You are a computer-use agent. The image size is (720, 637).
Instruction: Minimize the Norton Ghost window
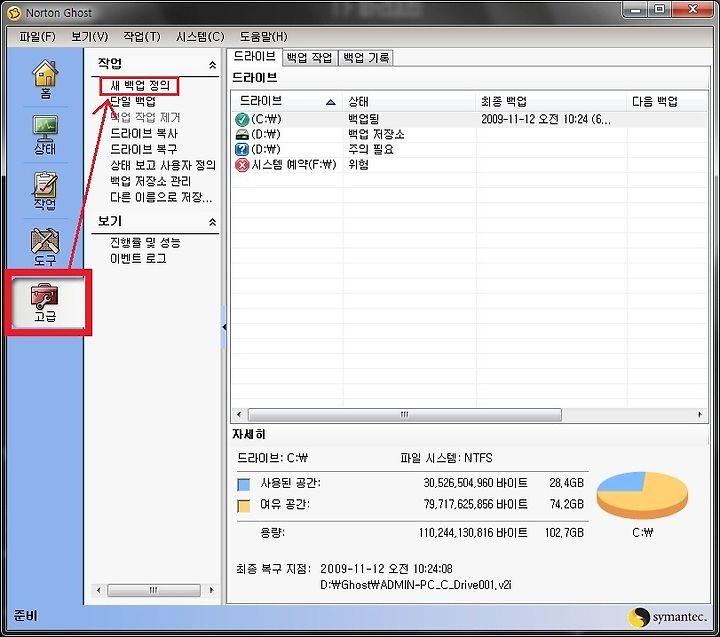click(636, 10)
